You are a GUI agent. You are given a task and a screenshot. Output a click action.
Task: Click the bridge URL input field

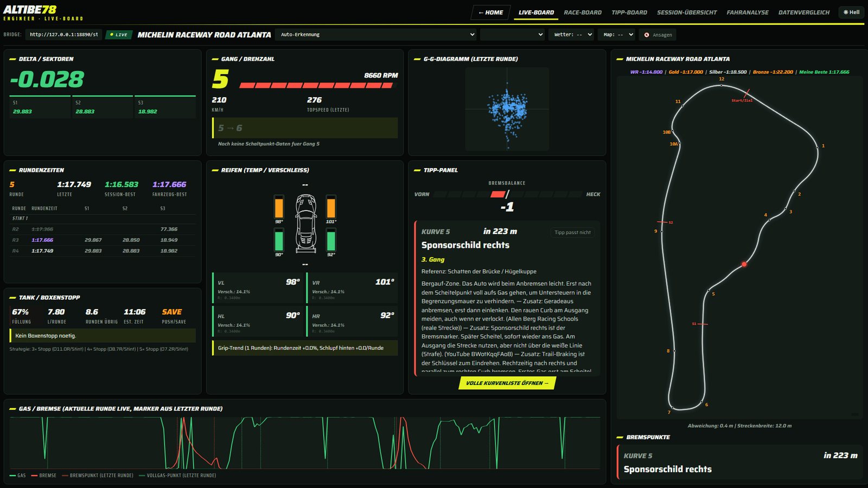coord(63,35)
